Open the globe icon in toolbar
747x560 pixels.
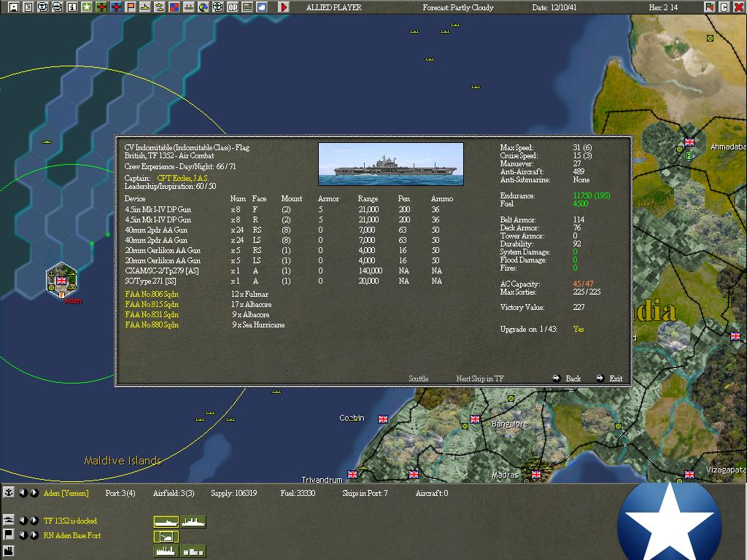pos(204,7)
